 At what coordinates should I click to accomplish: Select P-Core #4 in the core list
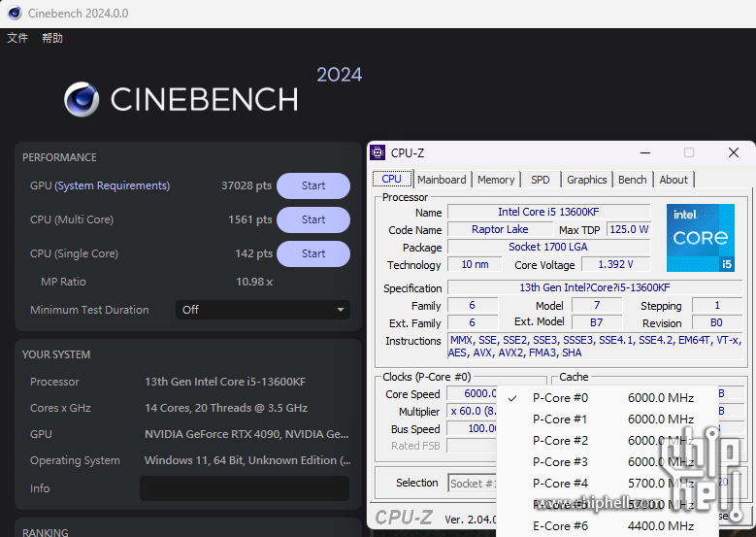click(x=607, y=483)
